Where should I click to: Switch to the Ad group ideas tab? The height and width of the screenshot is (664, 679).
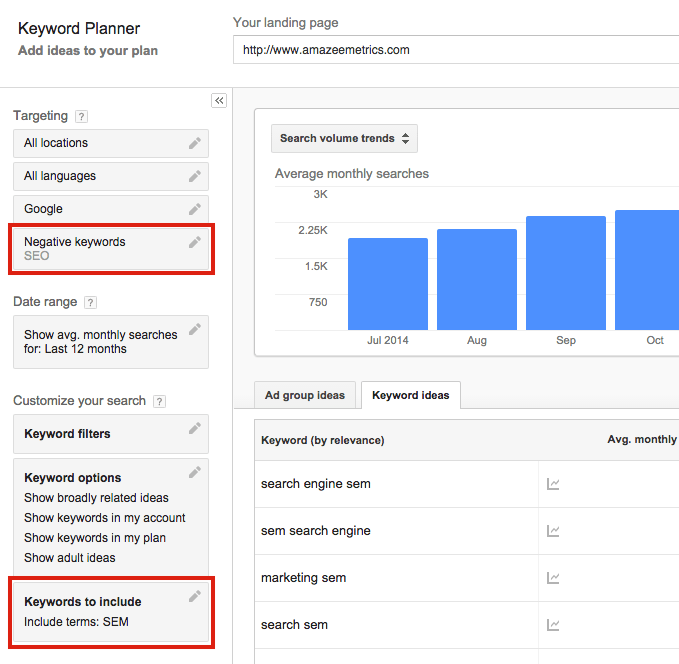point(304,395)
